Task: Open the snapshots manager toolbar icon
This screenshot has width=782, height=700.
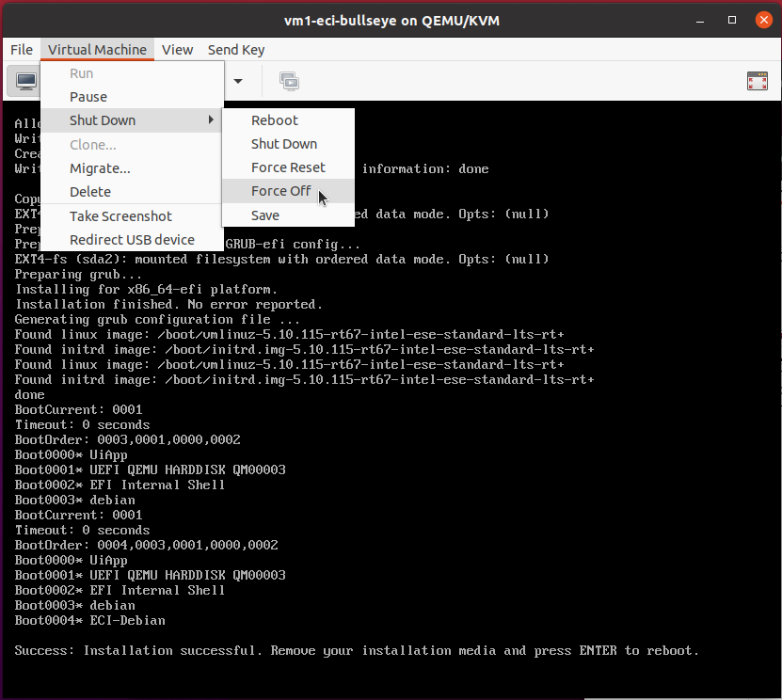Action: pyautogui.click(x=289, y=81)
